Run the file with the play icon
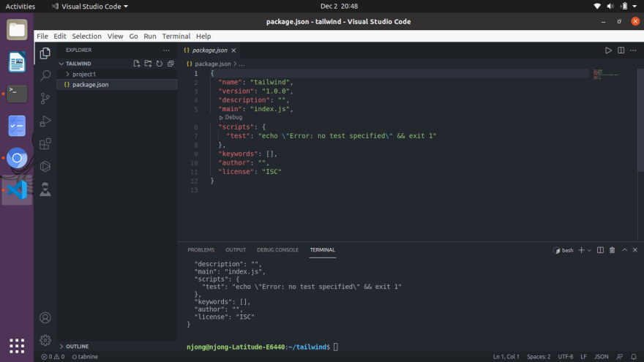The width and height of the screenshot is (644, 362). click(608, 50)
